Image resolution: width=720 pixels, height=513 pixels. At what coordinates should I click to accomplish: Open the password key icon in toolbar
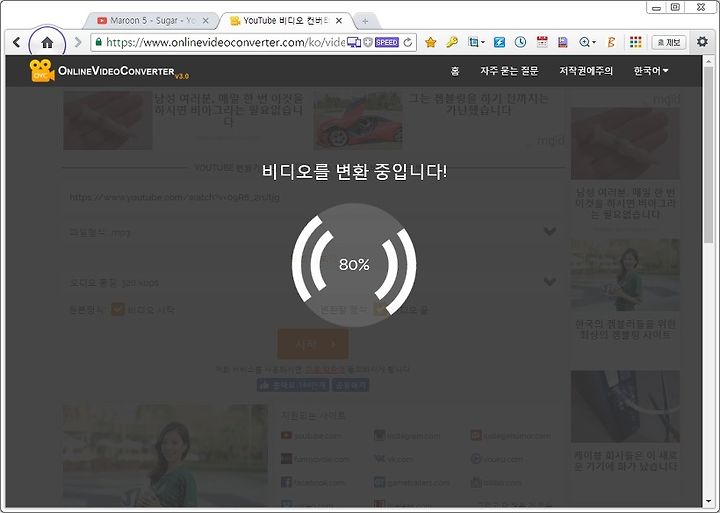coord(452,42)
